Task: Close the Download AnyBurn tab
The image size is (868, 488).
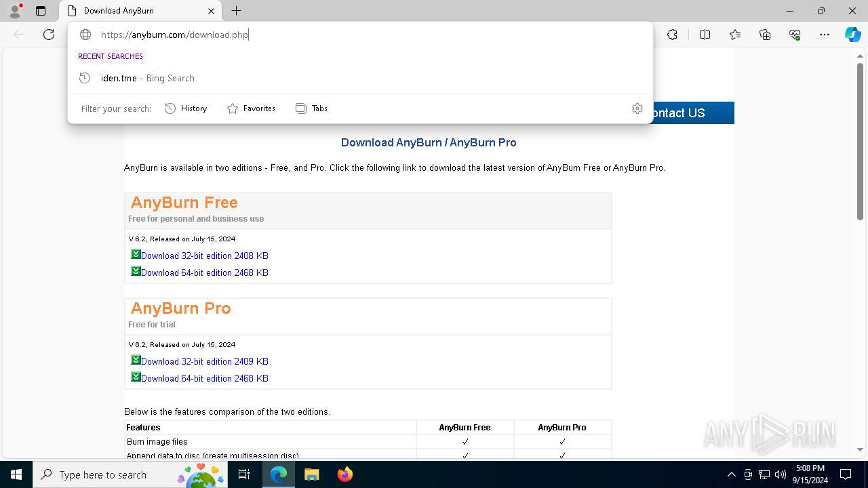Action: coord(211,11)
